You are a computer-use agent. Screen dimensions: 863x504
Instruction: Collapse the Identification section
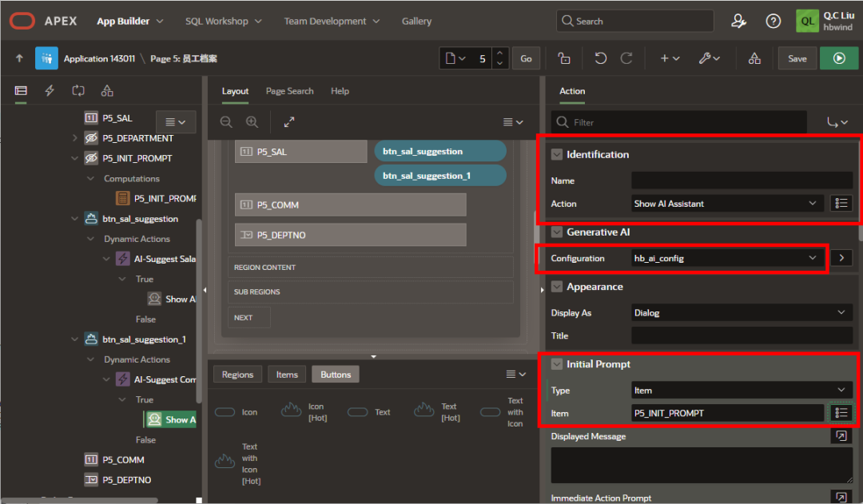557,155
